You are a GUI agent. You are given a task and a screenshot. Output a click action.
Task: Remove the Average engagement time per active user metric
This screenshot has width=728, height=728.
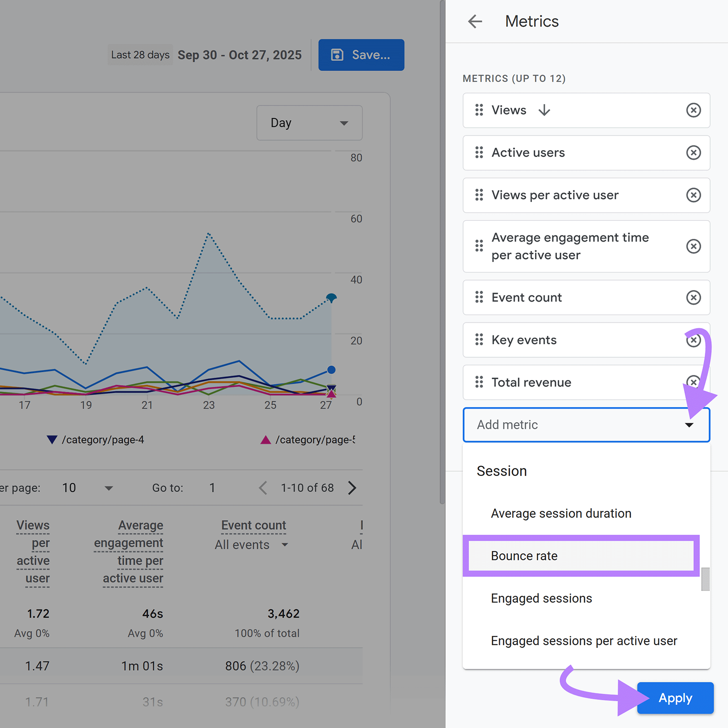[693, 246]
